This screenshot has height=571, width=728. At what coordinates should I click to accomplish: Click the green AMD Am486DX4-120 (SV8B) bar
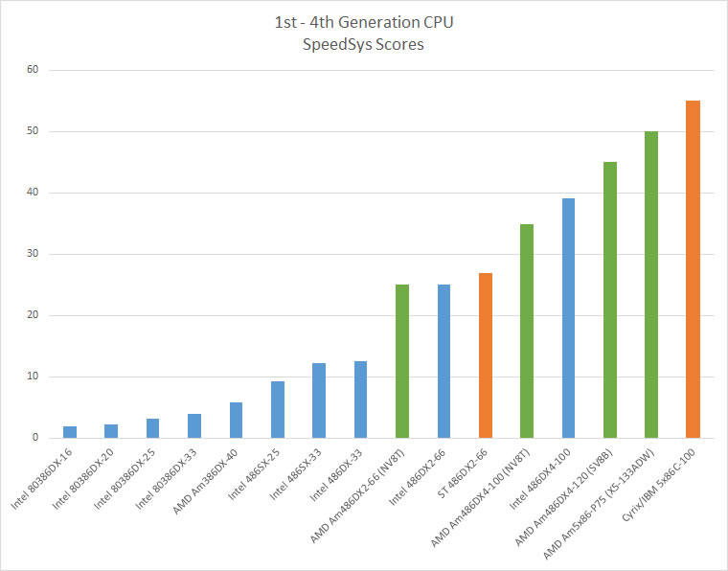pos(610,300)
